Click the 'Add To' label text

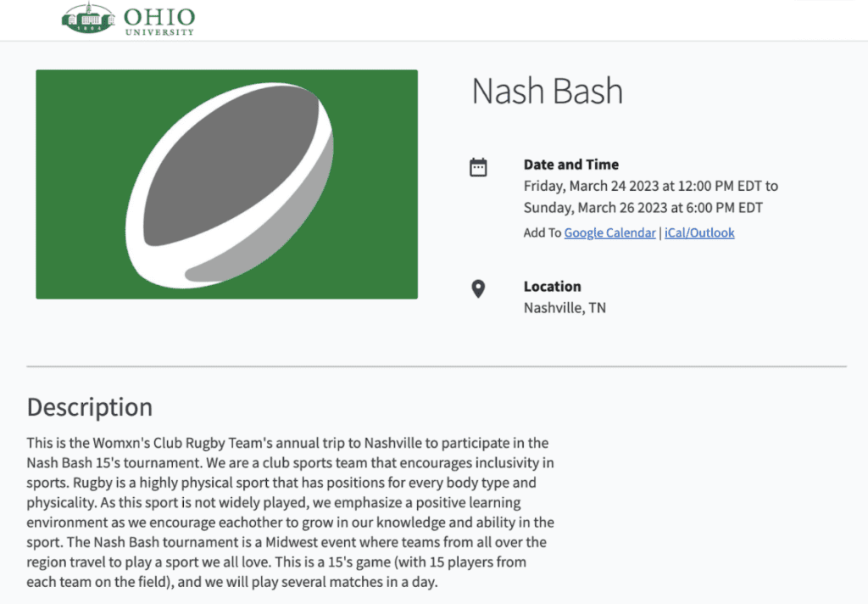click(542, 232)
